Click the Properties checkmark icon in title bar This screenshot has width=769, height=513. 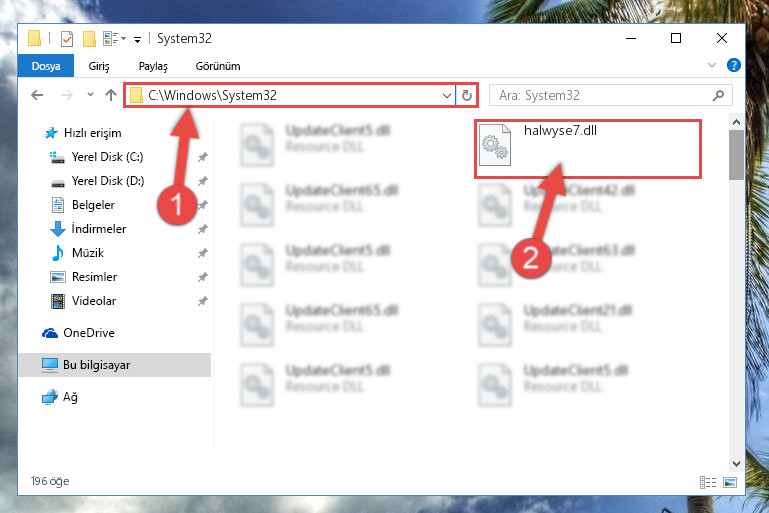(67, 39)
